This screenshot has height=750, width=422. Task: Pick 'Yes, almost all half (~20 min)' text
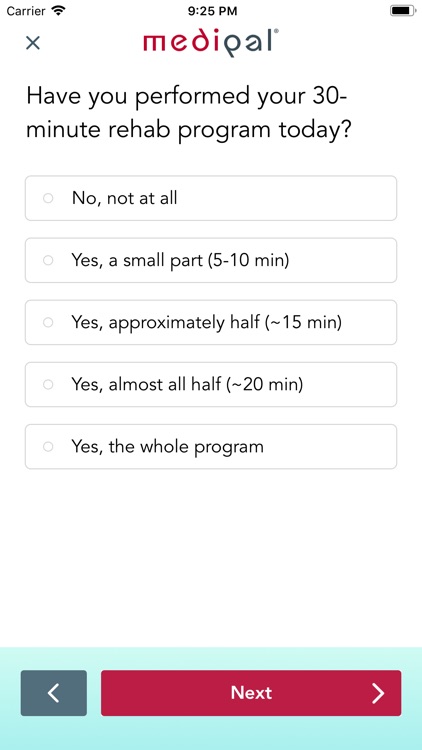(187, 385)
